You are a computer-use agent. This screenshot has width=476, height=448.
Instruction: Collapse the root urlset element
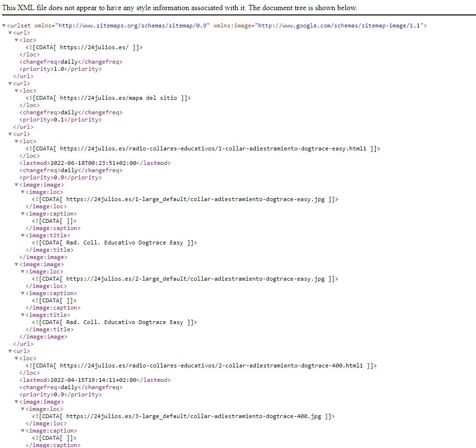(4, 26)
